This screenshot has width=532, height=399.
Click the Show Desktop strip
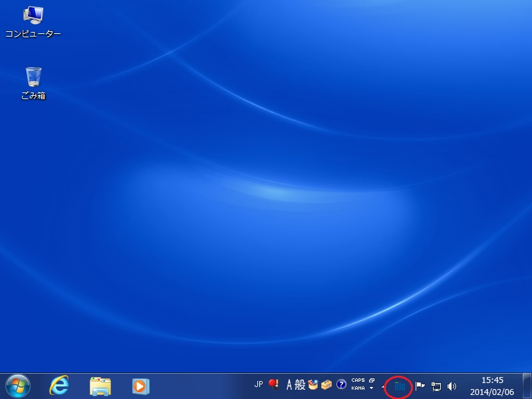point(527,386)
